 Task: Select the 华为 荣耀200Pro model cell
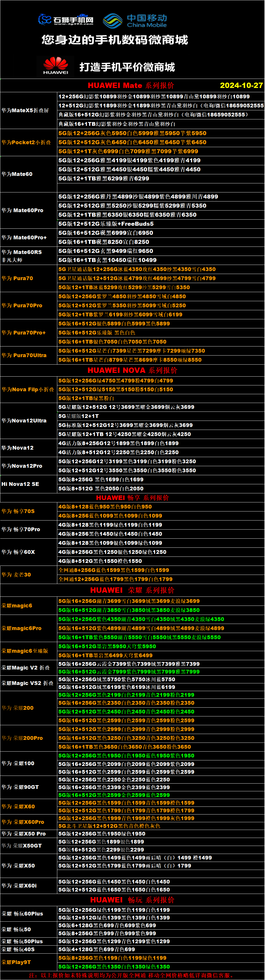click(x=29, y=738)
